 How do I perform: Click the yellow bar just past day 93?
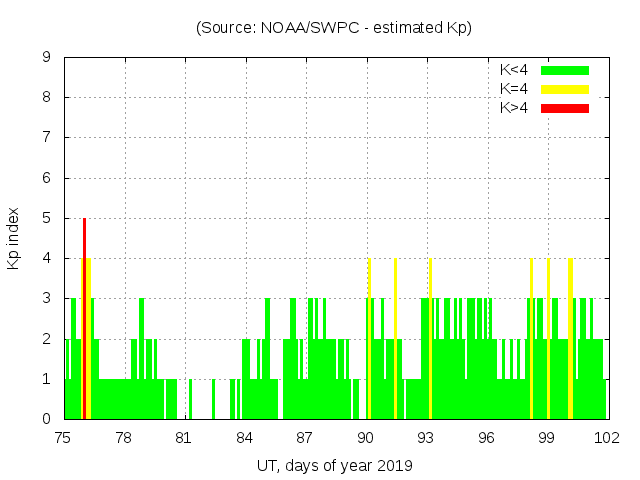[x=430, y=340]
